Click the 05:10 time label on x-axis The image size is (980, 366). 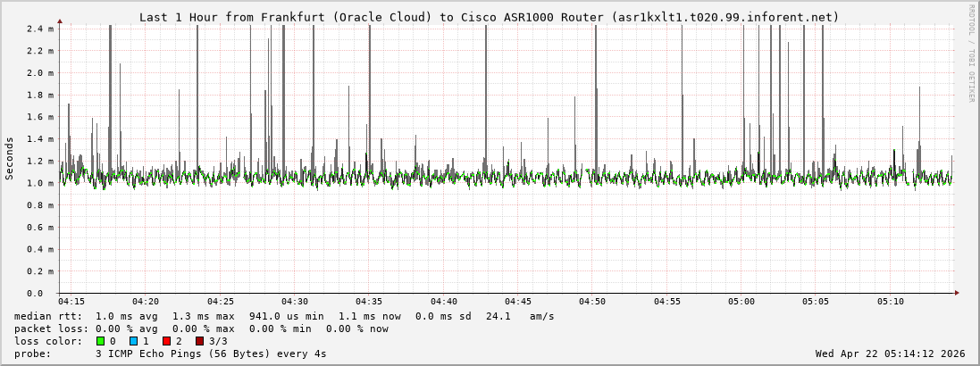pos(890,302)
